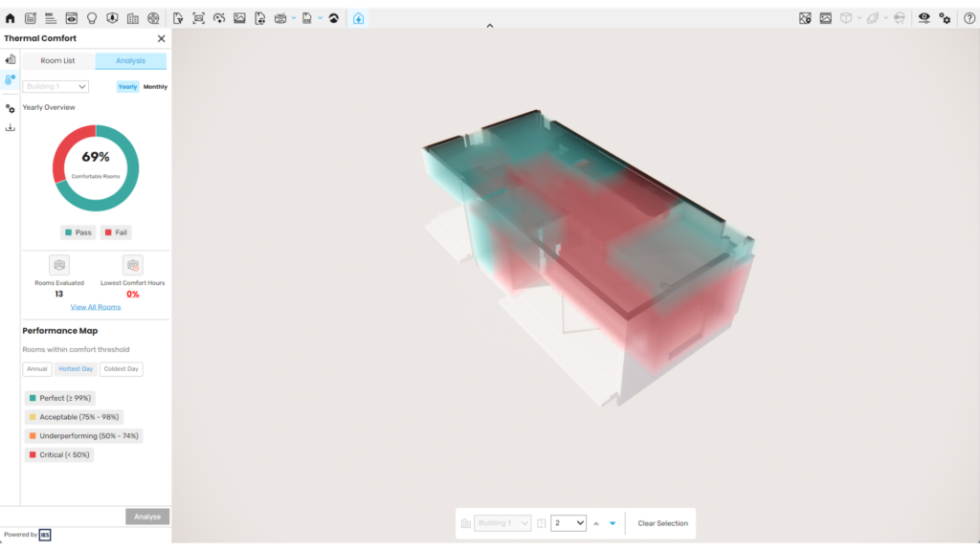Image resolution: width=980 pixels, height=551 pixels.
Task: Expand the Building 1 dropdown in side panel
Action: coord(56,86)
